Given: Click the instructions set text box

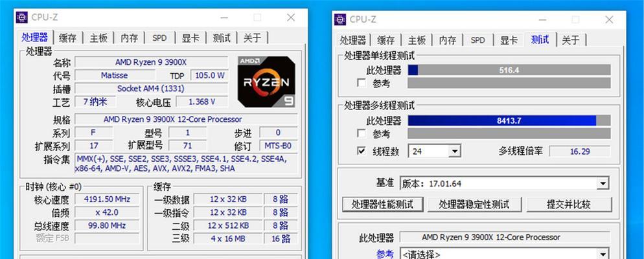Looking at the screenshot, I should click(186, 164).
